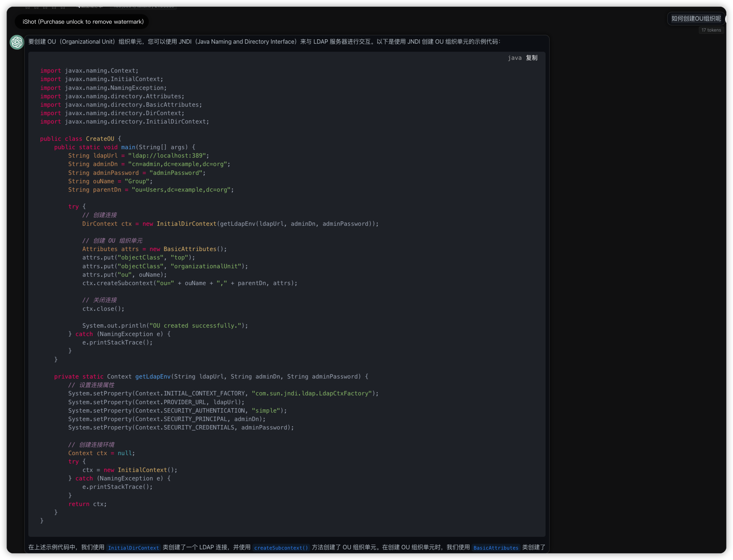
Task: Click the createSubcontext() inline code tag
Action: click(x=281, y=548)
